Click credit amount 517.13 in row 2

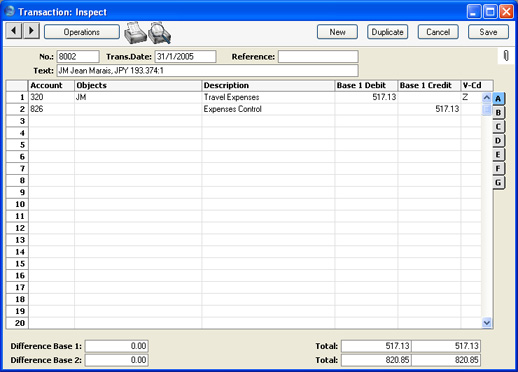pyautogui.click(x=429, y=109)
